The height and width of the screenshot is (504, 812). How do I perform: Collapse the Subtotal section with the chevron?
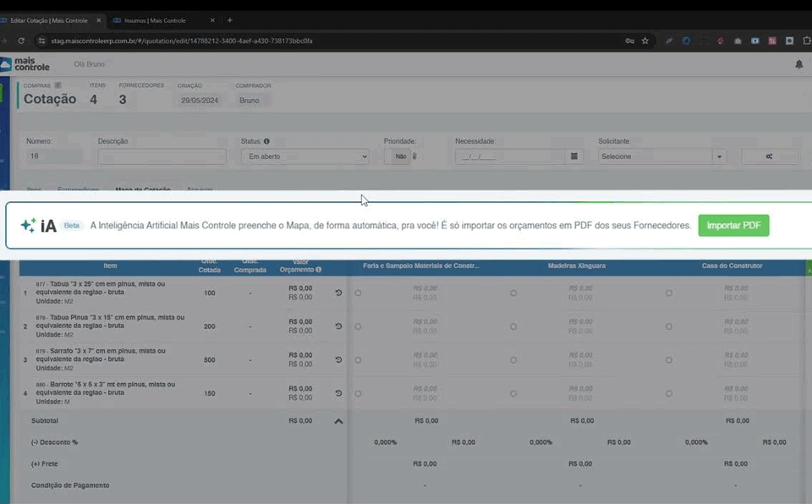pyautogui.click(x=338, y=420)
